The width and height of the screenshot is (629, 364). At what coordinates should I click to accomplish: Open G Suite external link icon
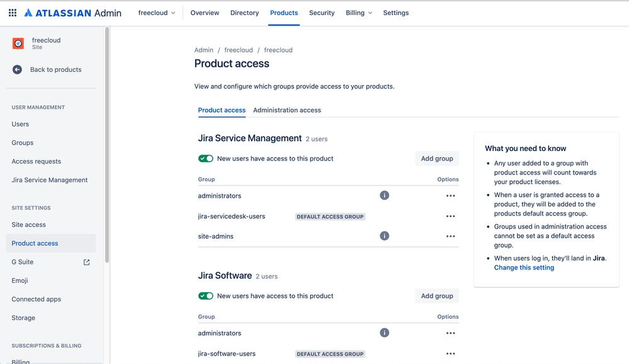87,262
